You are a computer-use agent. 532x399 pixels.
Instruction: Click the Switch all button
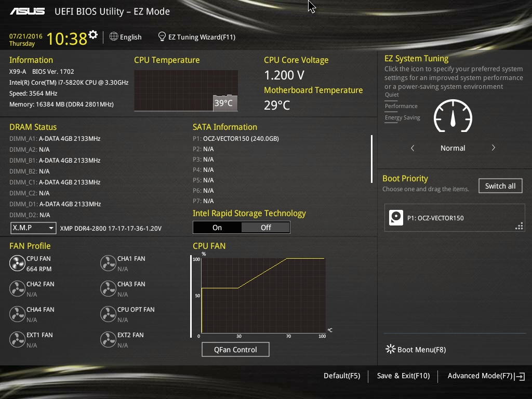point(500,186)
